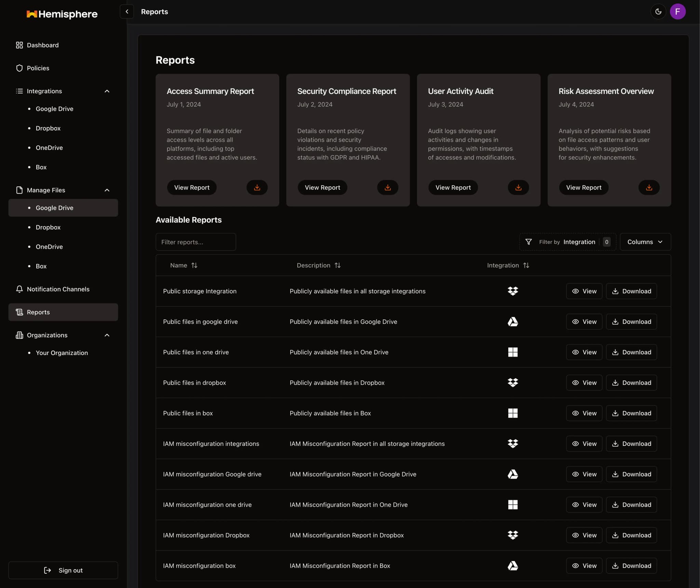Select Dropbox under Integrations
The width and height of the screenshot is (700, 588).
tap(63, 128)
